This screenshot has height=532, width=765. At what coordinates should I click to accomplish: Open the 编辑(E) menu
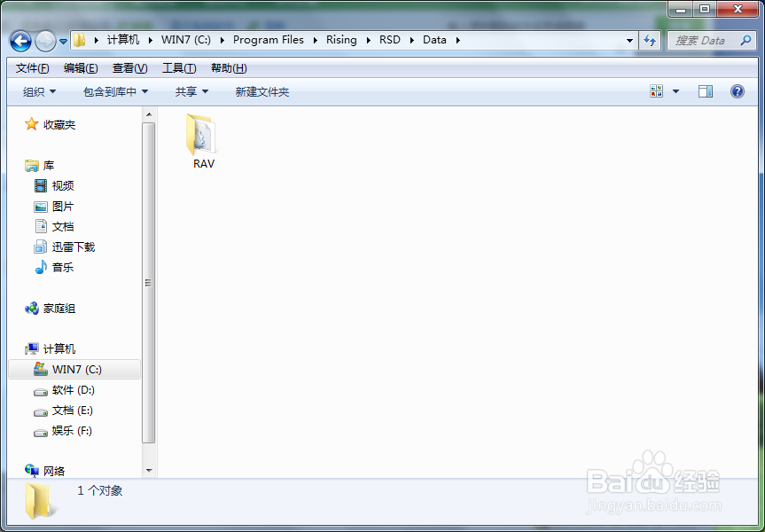click(81, 68)
